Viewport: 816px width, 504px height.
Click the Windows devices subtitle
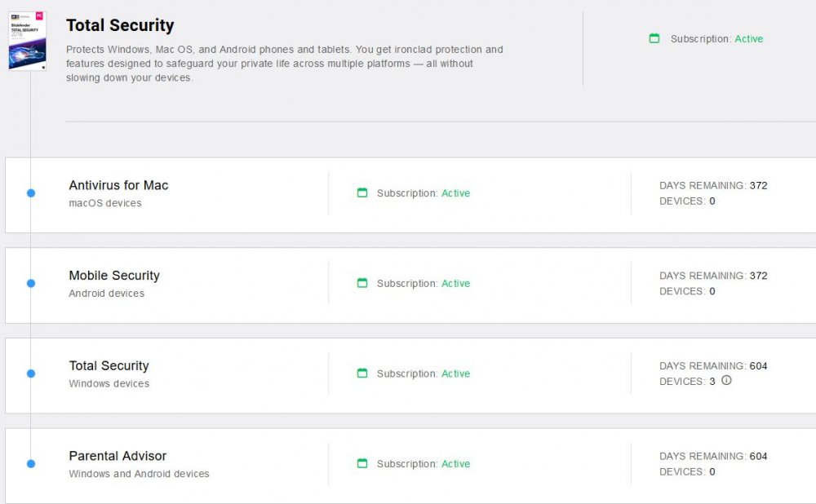coord(109,384)
